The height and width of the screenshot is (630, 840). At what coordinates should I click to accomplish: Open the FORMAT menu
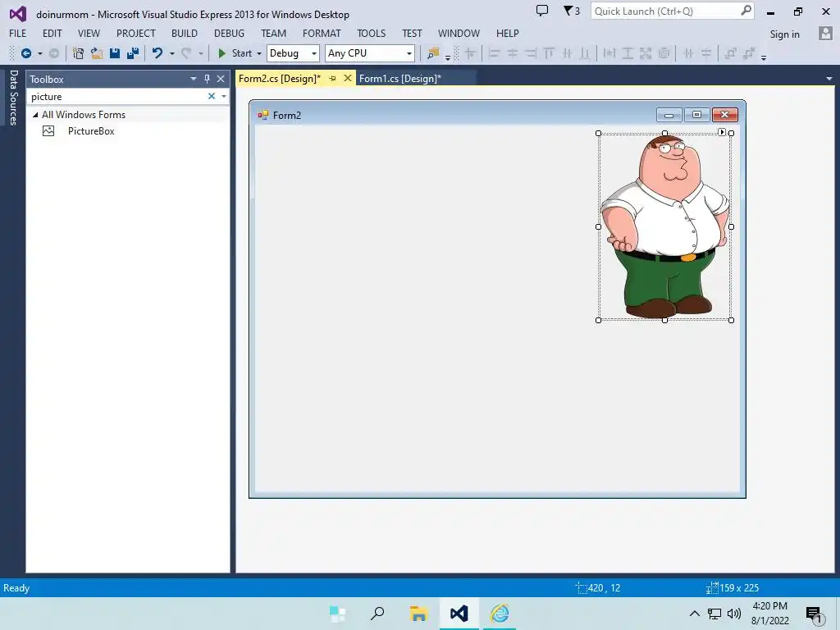(x=322, y=33)
